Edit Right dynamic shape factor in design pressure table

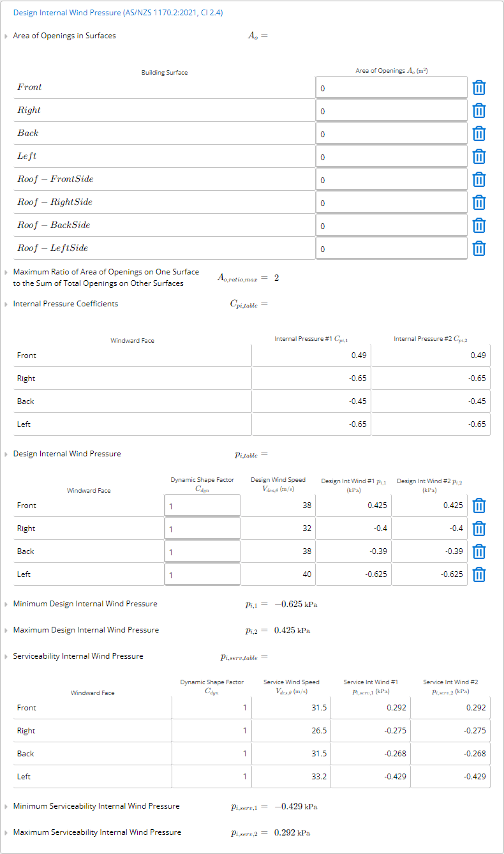202,528
